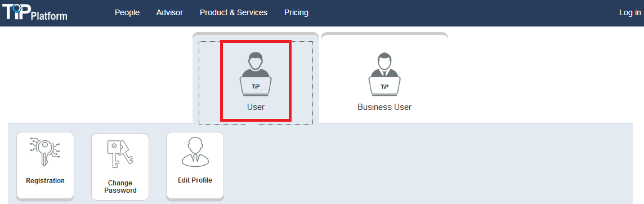Click the User tab label text
This screenshot has height=204, width=644.
(x=256, y=107)
